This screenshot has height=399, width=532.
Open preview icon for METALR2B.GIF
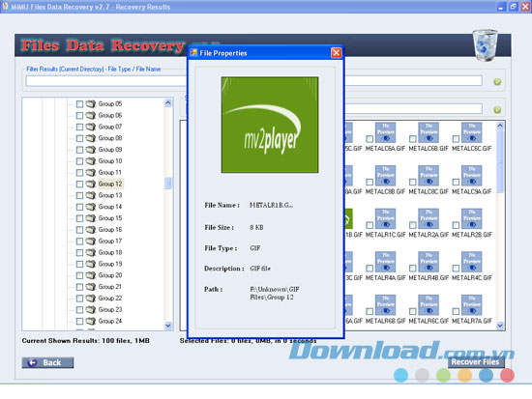point(472,218)
